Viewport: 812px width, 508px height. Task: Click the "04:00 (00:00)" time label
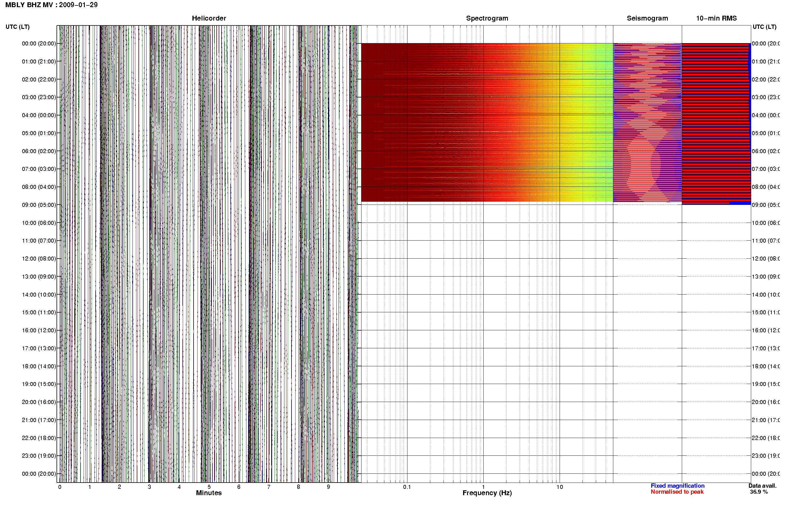point(39,115)
